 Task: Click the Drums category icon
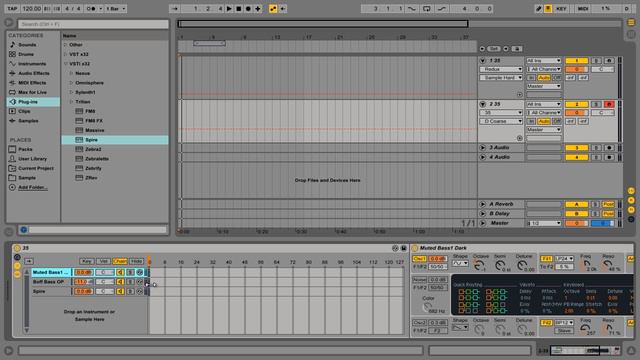click(12, 54)
